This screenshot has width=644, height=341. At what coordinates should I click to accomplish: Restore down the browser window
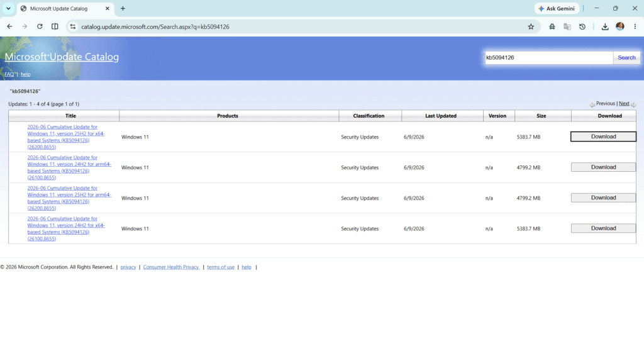(x=615, y=8)
